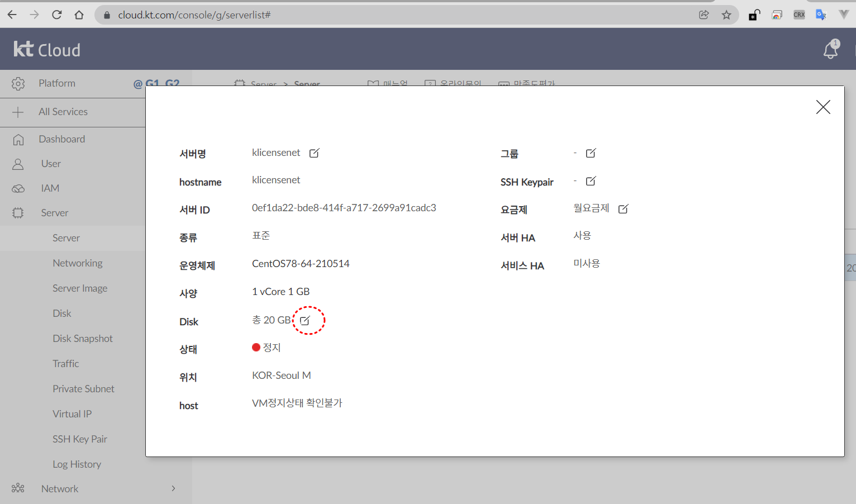Viewport: 856px width, 504px height.
Task: Select Disk submenu item
Action: click(62, 313)
